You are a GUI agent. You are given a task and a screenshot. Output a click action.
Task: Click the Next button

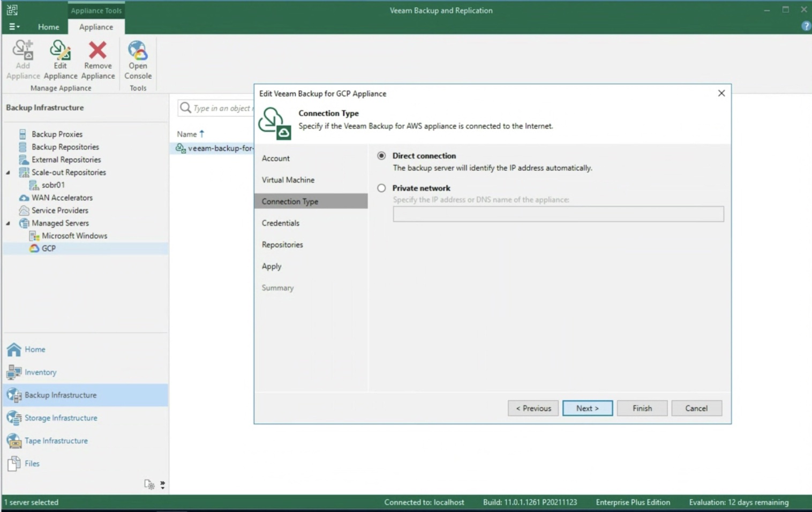click(588, 408)
